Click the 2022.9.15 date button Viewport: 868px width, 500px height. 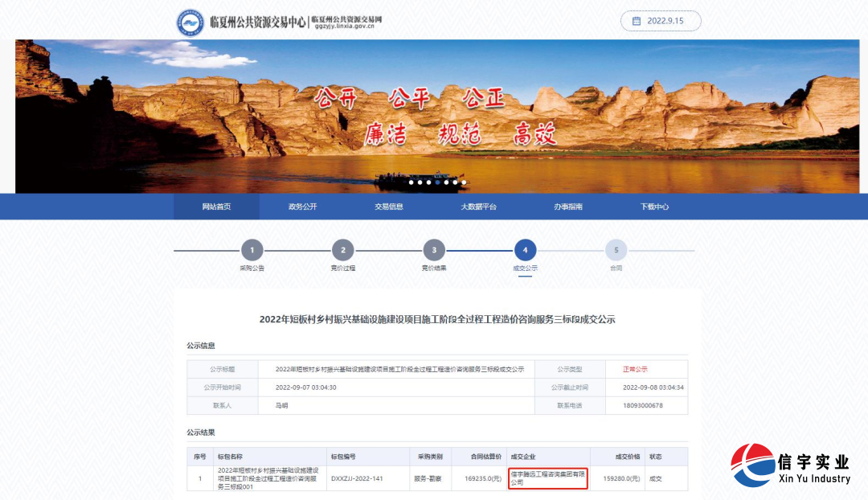pyautogui.click(x=661, y=21)
